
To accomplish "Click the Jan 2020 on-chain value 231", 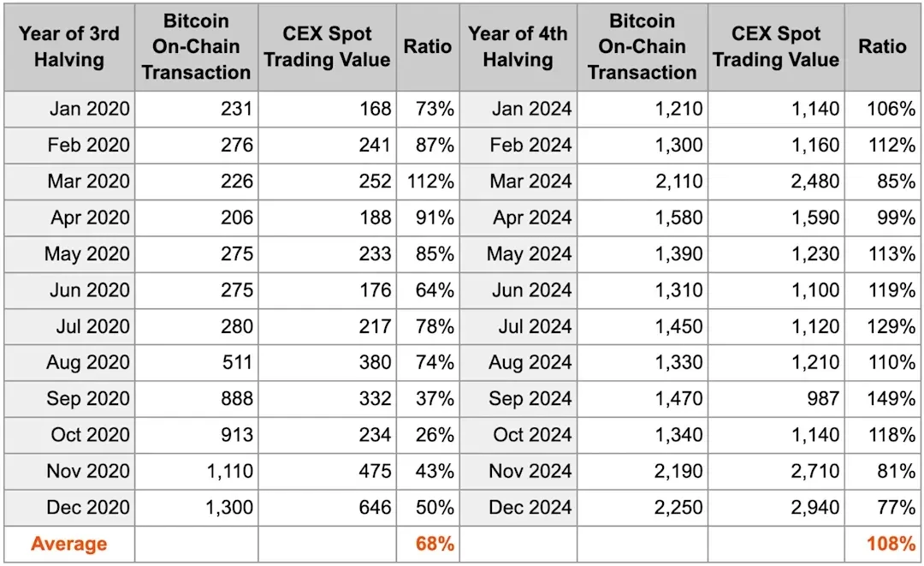I will click(x=235, y=109).
